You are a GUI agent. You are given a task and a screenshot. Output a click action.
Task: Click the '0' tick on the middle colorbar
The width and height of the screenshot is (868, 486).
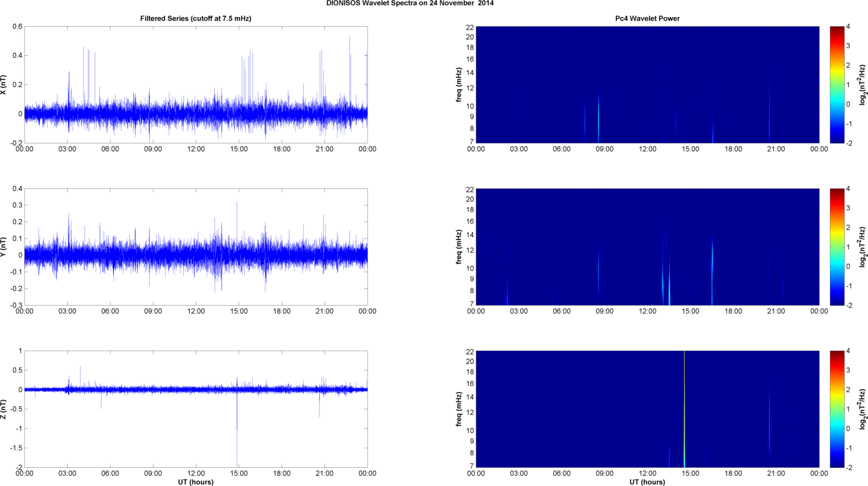click(x=848, y=266)
